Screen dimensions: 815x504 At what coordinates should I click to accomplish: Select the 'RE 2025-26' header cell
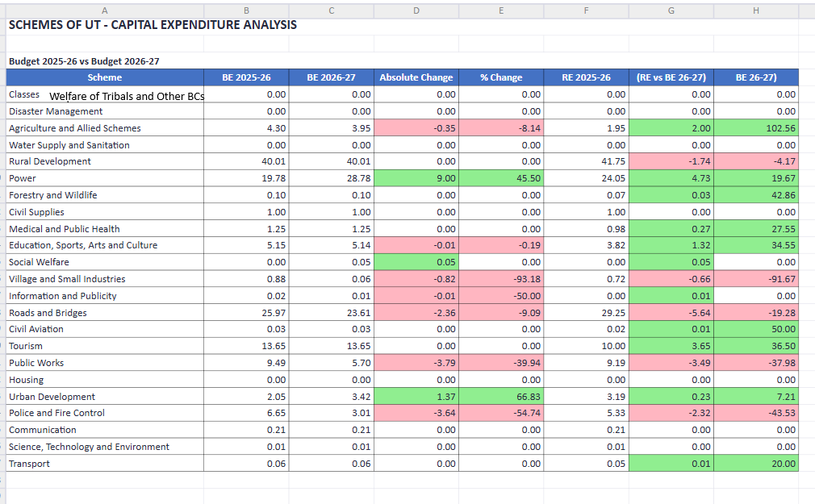tap(587, 77)
